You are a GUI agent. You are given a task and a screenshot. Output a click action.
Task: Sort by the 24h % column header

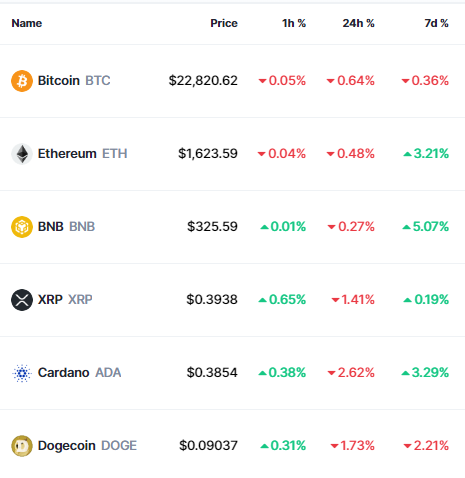[359, 23]
